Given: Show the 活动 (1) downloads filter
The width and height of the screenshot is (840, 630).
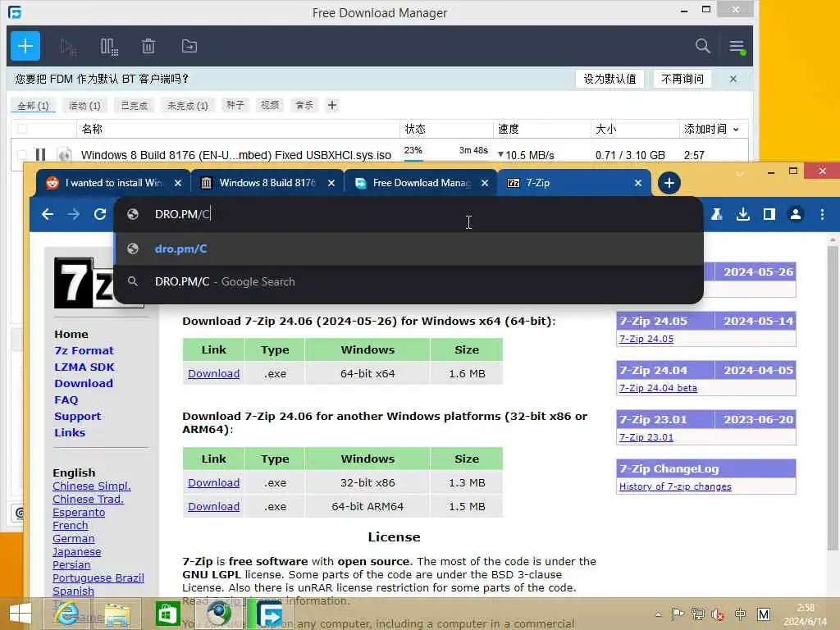Looking at the screenshot, I should [x=84, y=106].
